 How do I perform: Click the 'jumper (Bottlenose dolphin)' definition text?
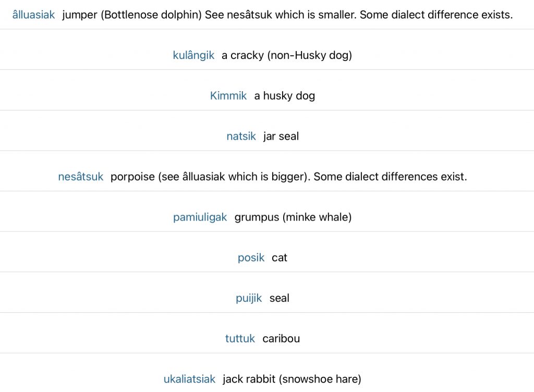(x=132, y=15)
